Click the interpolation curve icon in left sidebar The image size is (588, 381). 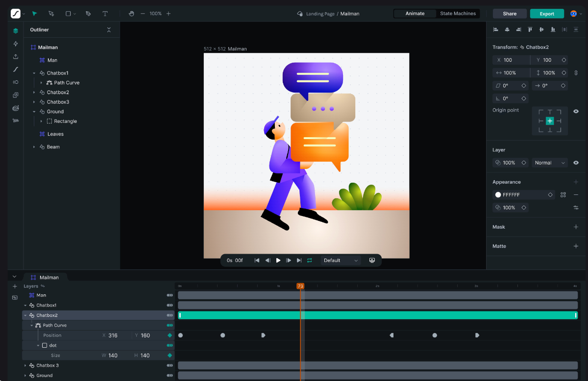(15, 69)
